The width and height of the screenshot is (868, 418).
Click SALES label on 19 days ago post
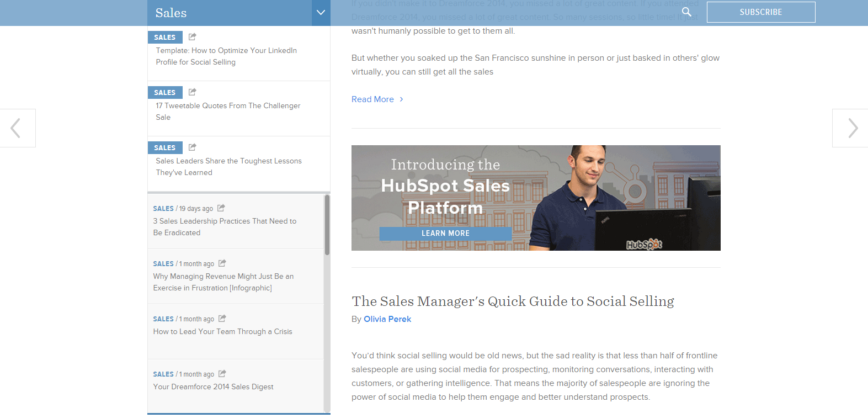pos(163,209)
